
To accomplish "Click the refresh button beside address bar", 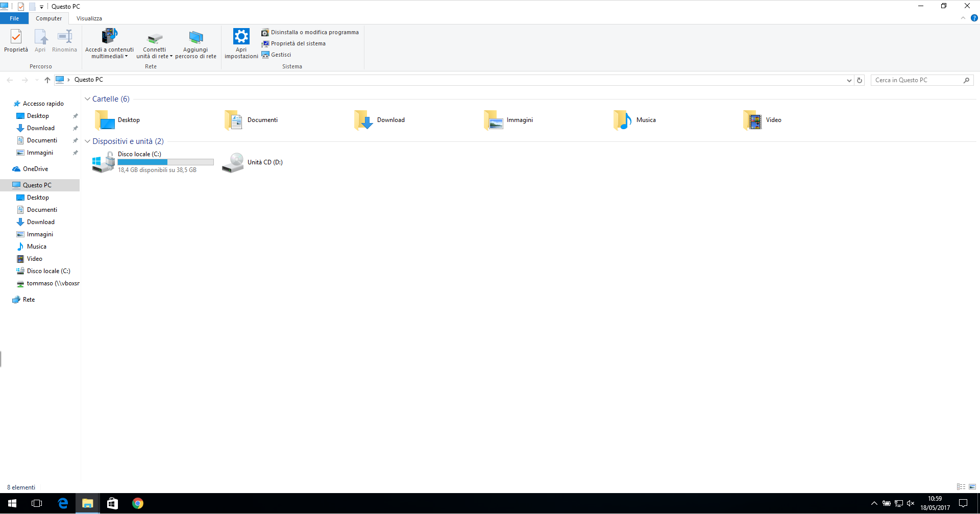I will (x=860, y=80).
